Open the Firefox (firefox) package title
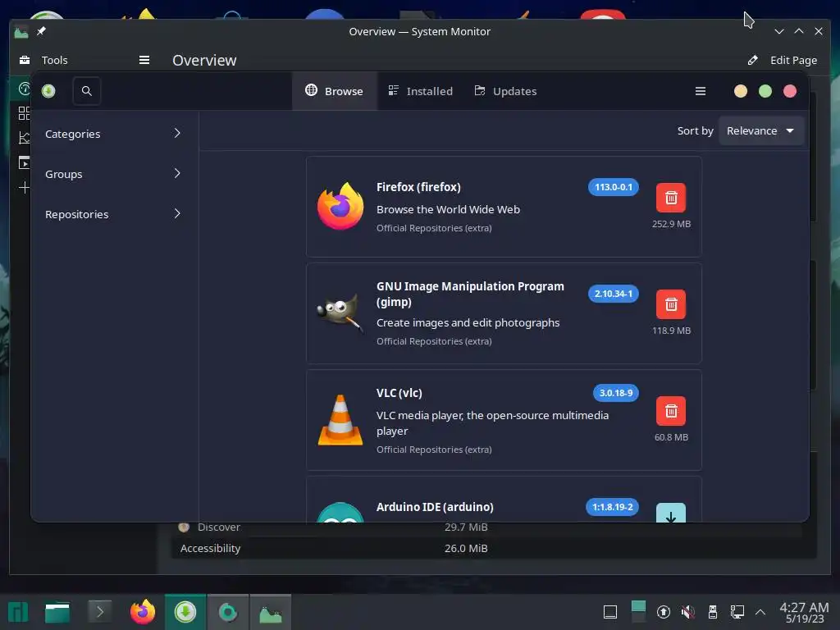This screenshot has width=840, height=630. (x=418, y=188)
